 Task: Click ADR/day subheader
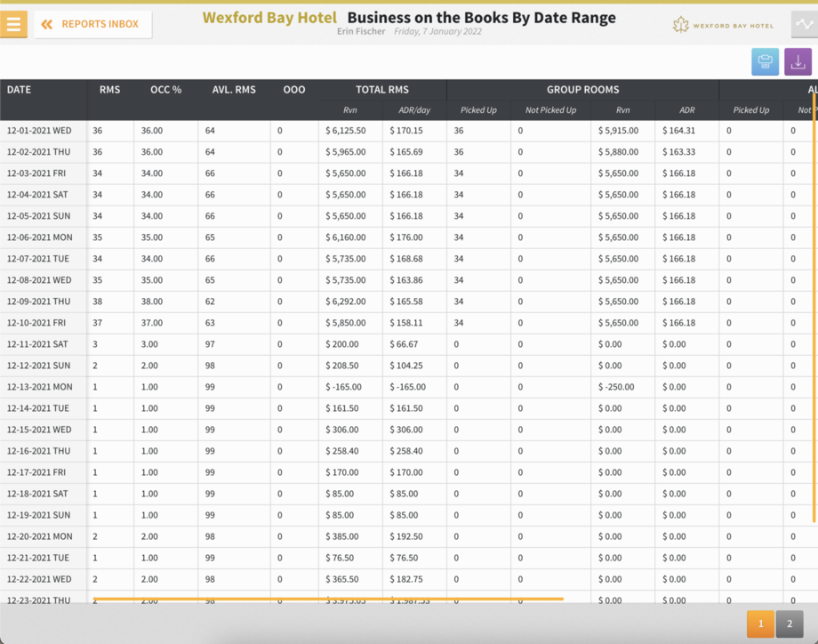click(414, 110)
